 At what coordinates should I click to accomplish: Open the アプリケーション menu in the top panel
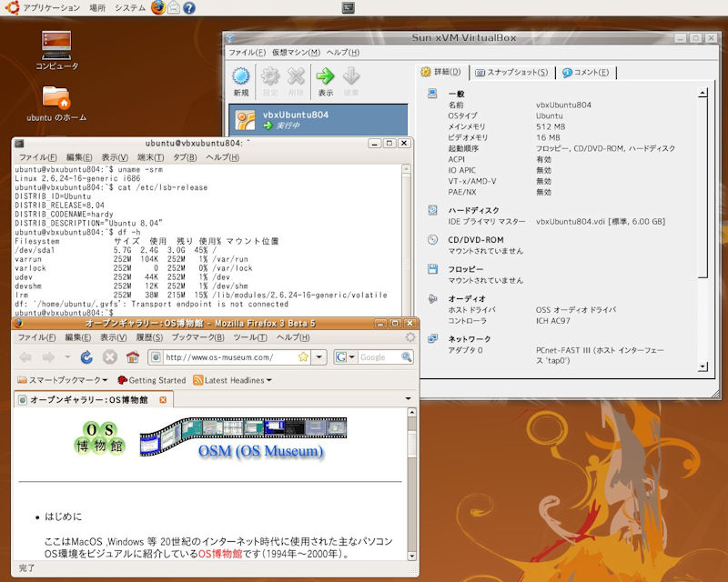coord(51,8)
